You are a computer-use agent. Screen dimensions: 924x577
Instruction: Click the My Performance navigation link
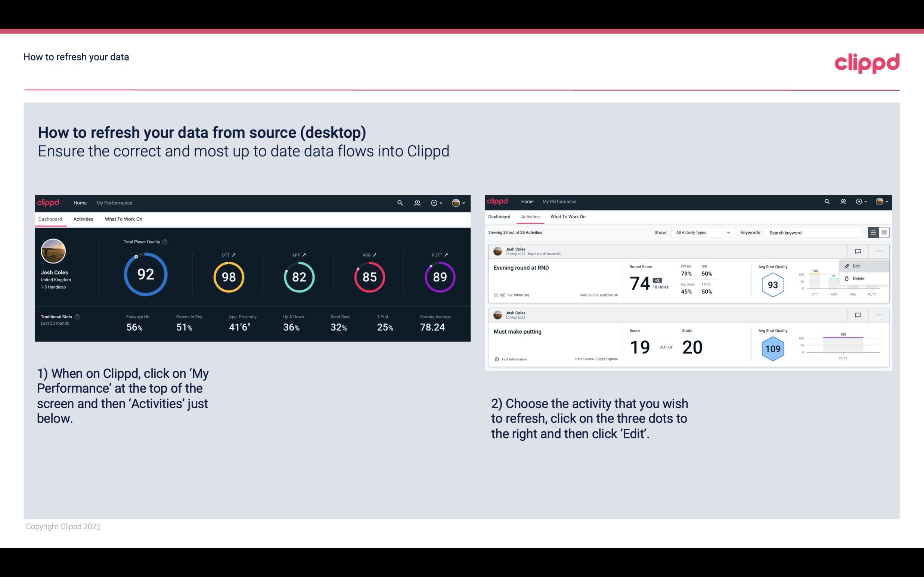pos(114,203)
